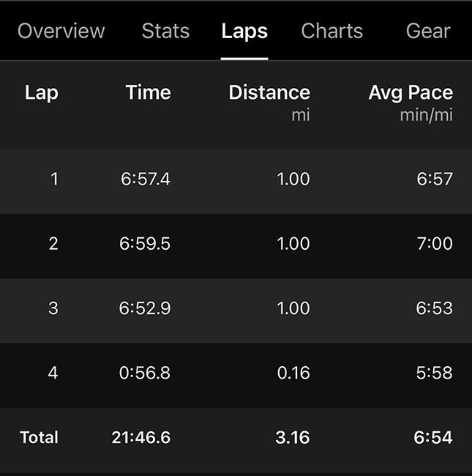Click the Total row label
This screenshot has height=476, width=472.
[39, 438]
